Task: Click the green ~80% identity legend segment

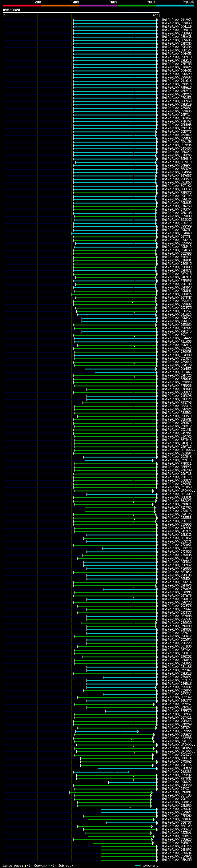Action: click(137, 6)
